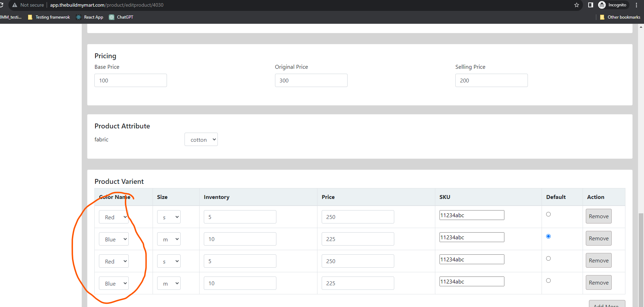The width and height of the screenshot is (644, 307).
Task: Click the Price field in second row
Action: [358, 239]
